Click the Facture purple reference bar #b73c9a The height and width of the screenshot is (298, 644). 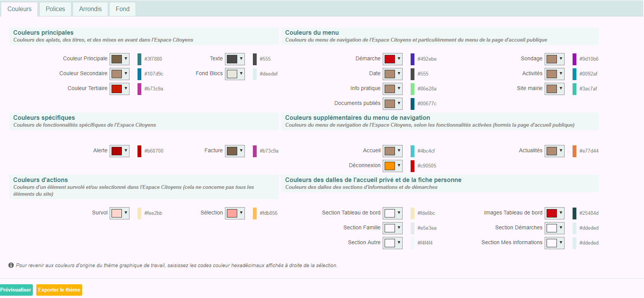point(255,151)
